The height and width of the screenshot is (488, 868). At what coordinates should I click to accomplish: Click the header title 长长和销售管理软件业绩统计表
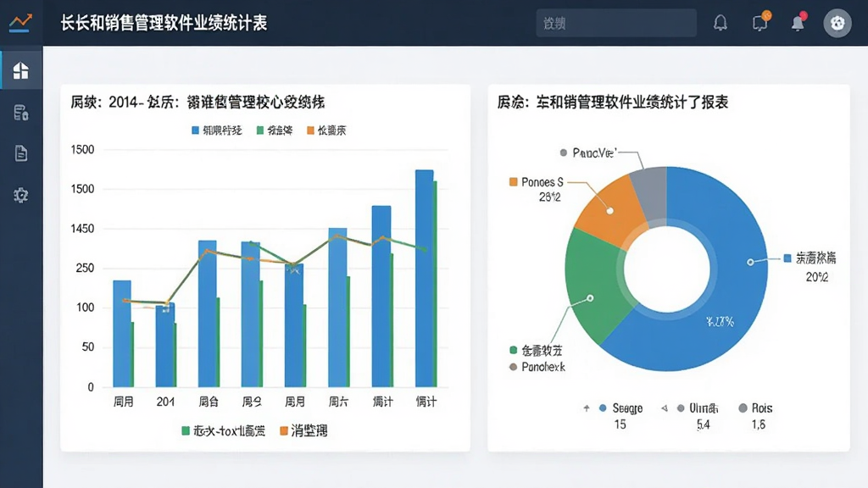(164, 23)
